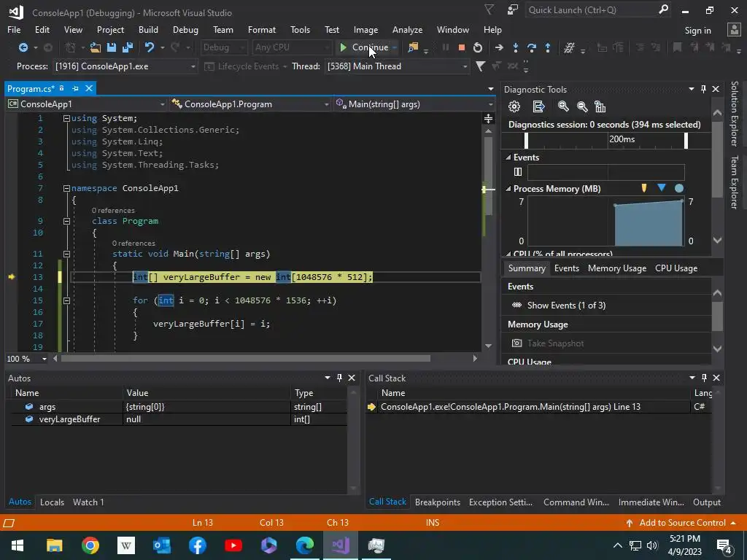Viewport: 747px width, 560px height.
Task: Toggle the Private Bytes circle legend
Action: point(679,188)
